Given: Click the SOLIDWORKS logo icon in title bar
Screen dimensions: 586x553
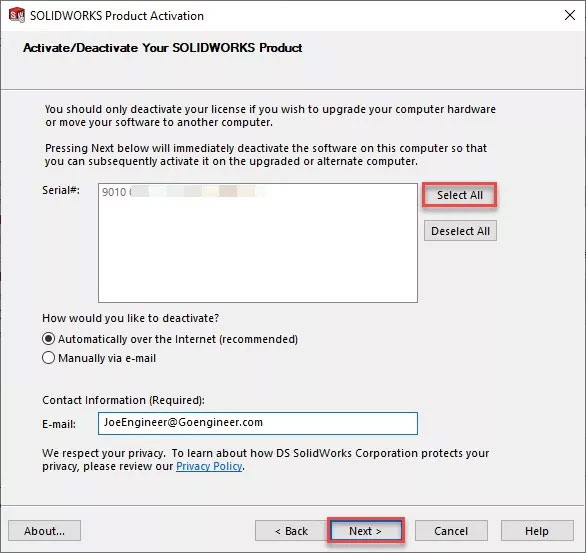Looking at the screenshot, I should pyautogui.click(x=17, y=15).
